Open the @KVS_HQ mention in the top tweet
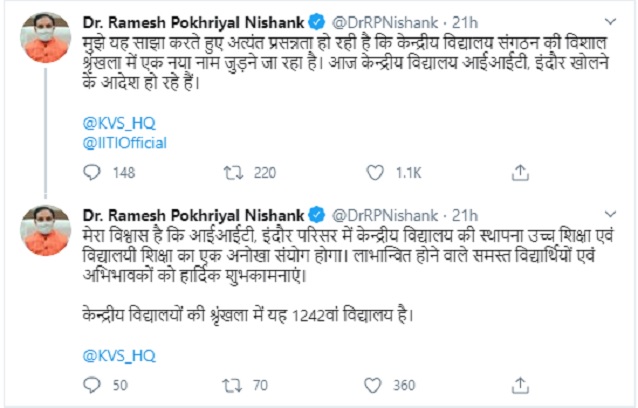This screenshot has height=408, width=638. pos(114,123)
